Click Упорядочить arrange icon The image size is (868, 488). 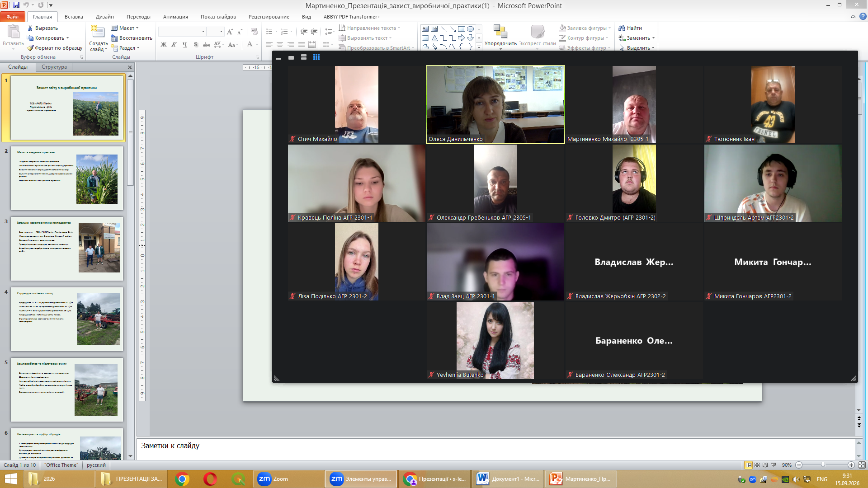tap(500, 32)
